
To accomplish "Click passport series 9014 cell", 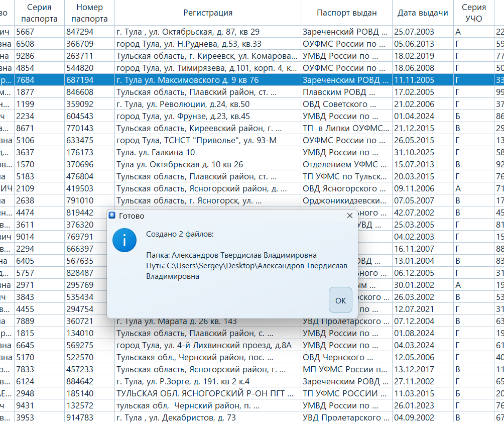I will (x=39, y=237).
